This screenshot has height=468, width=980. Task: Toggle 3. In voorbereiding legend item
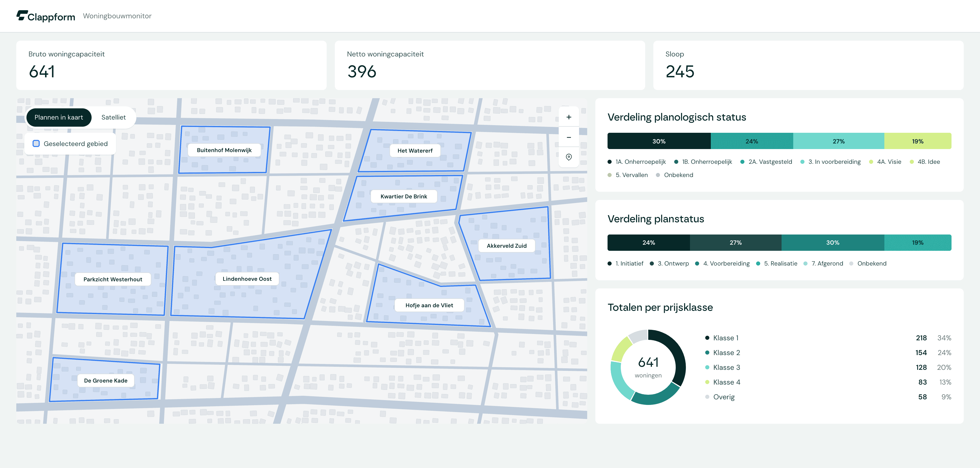point(830,162)
